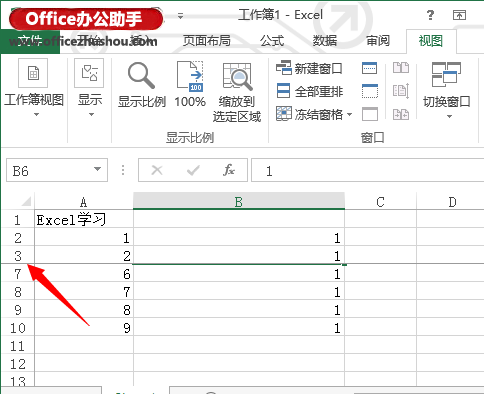
Task: Click the Hide window icon right of 全部重排
Action: click(370, 91)
